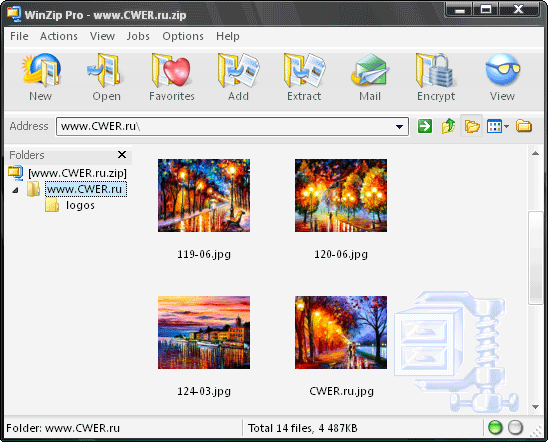Close the Folders panel

coord(122,154)
